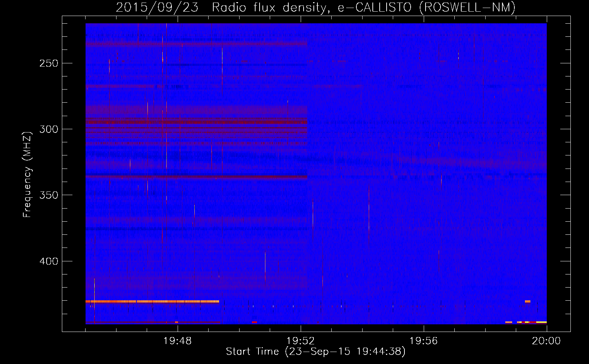Click the dark red band near 336 MHz

196,177
